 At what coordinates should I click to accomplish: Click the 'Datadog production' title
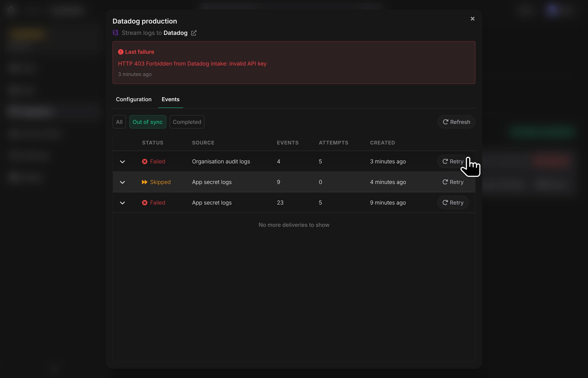(144, 21)
